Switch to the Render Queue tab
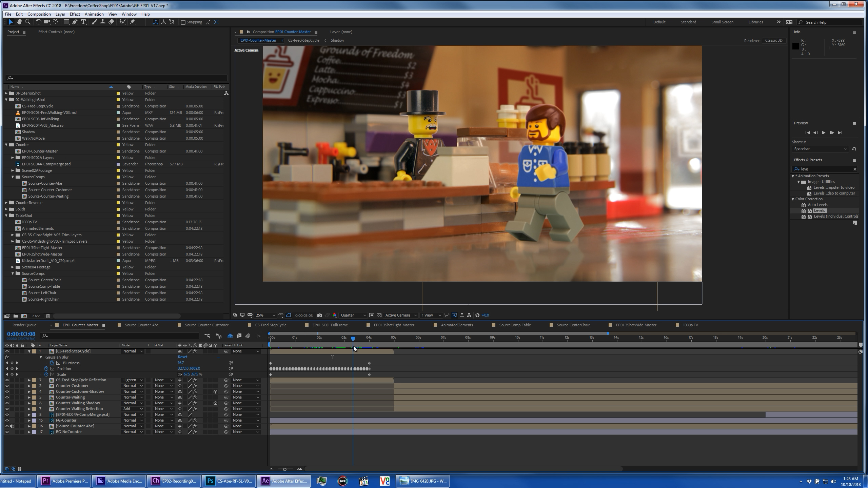This screenshot has width=868, height=488. pos(24,325)
